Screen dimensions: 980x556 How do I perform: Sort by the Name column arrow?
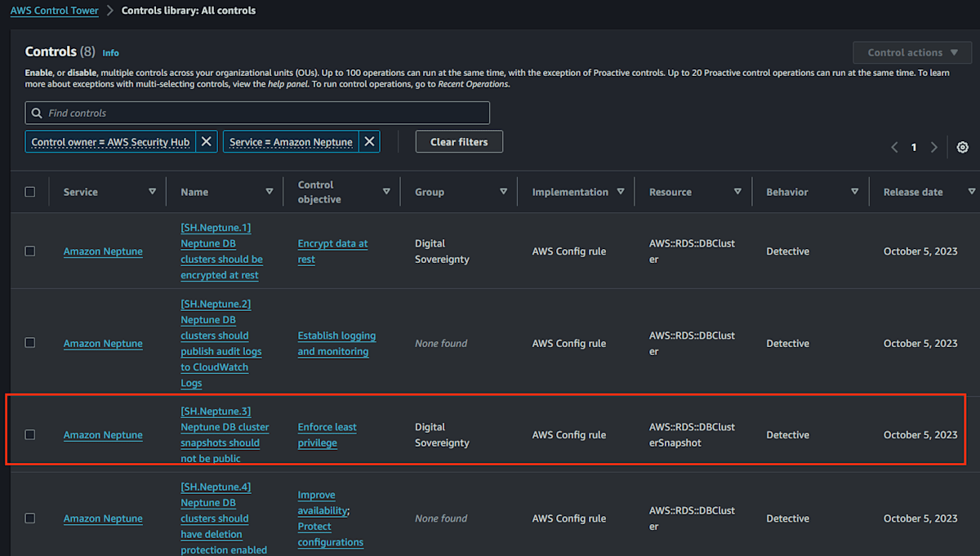[269, 192]
